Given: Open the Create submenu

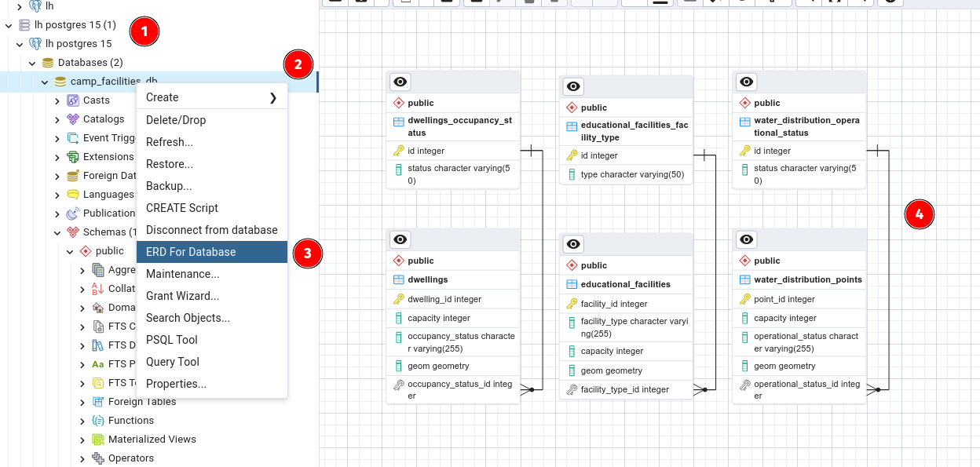Looking at the screenshot, I should [x=212, y=97].
